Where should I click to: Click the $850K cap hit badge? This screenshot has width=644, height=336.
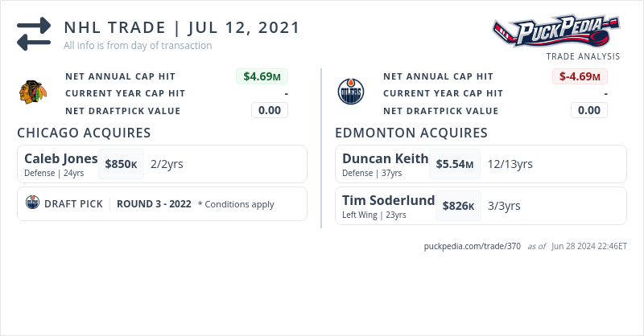pyautogui.click(x=121, y=164)
